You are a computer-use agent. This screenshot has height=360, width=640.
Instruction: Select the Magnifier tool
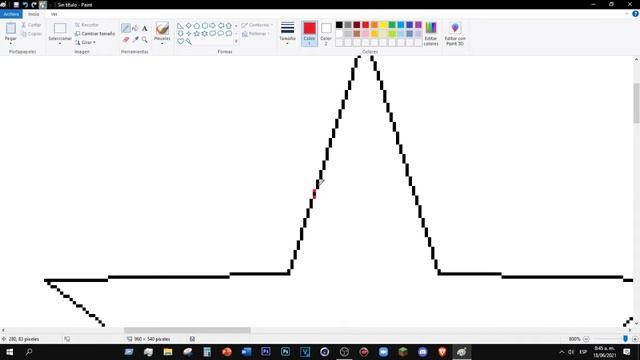pyautogui.click(x=144, y=40)
